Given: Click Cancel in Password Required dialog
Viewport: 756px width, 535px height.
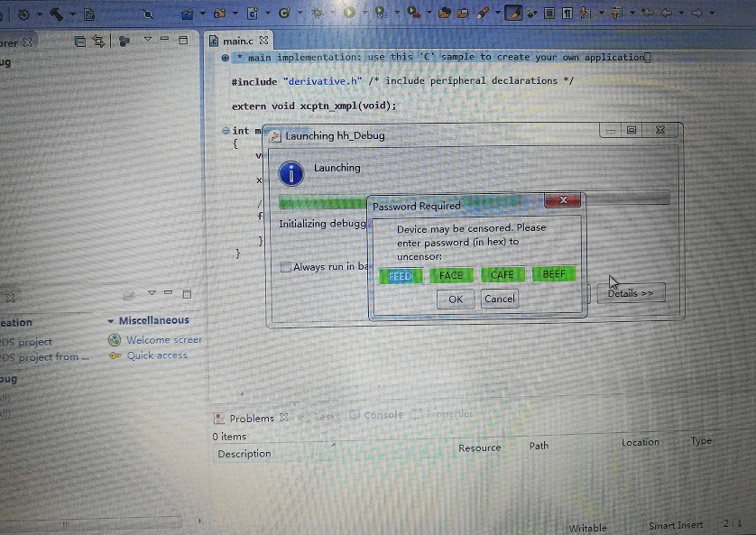Looking at the screenshot, I should click(500, 299).
